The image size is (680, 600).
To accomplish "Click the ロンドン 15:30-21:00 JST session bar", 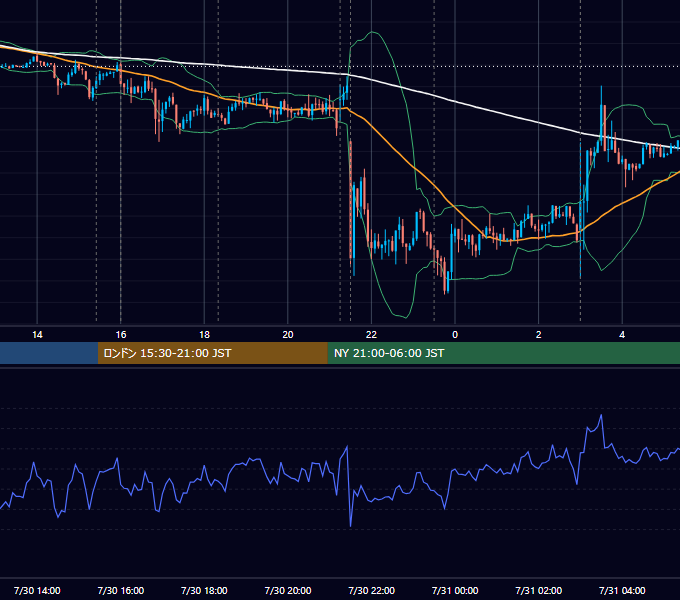I will point(212,353).
